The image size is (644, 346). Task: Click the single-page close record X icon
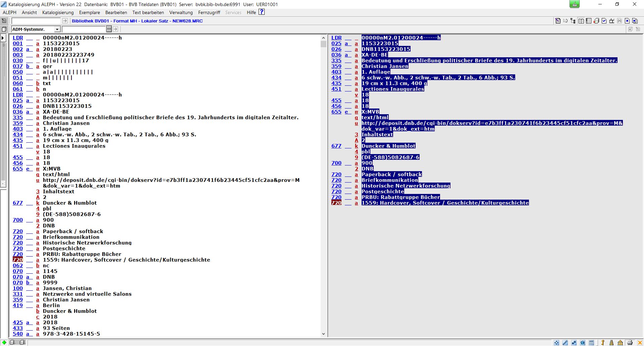(627, 21)
